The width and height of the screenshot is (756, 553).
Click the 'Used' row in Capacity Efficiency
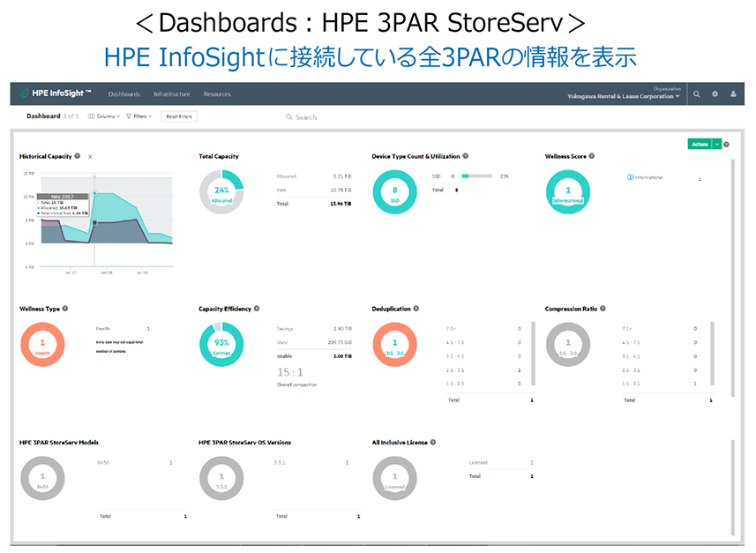tap(314, 342)
